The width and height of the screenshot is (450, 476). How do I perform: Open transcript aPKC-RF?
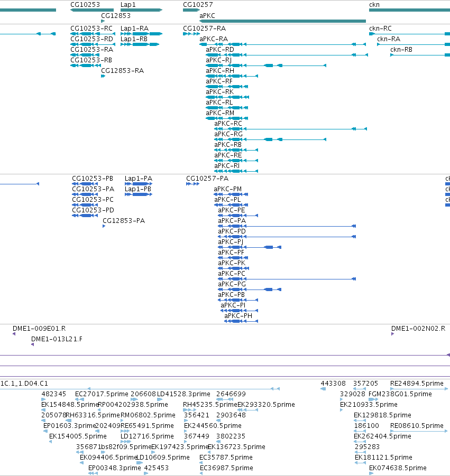(x=227, y=87)
